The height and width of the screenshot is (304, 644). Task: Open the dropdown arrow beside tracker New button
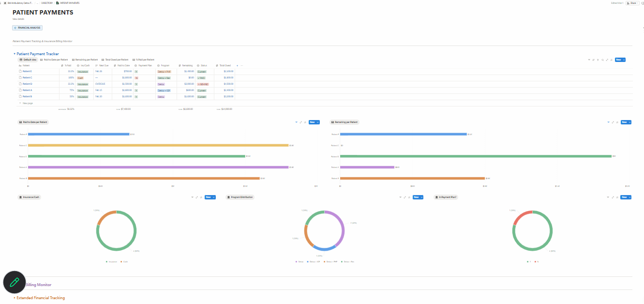tap(624, 60)
